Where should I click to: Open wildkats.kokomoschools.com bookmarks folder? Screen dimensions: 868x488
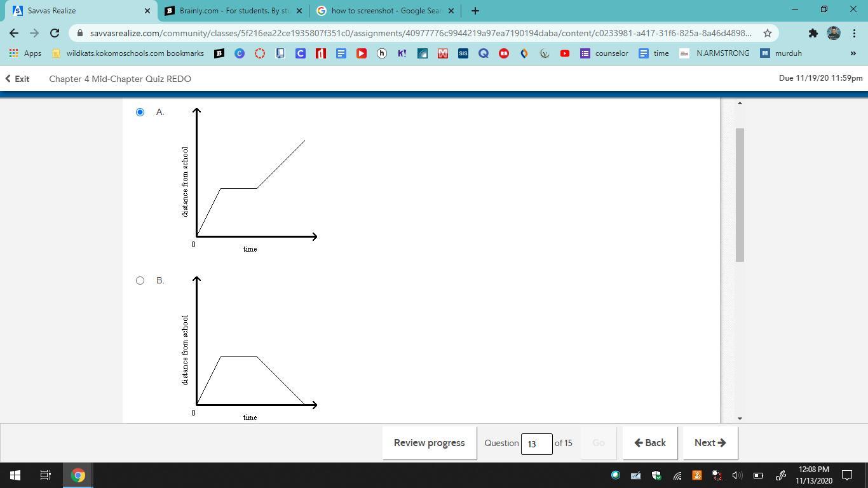pos(128,53)
